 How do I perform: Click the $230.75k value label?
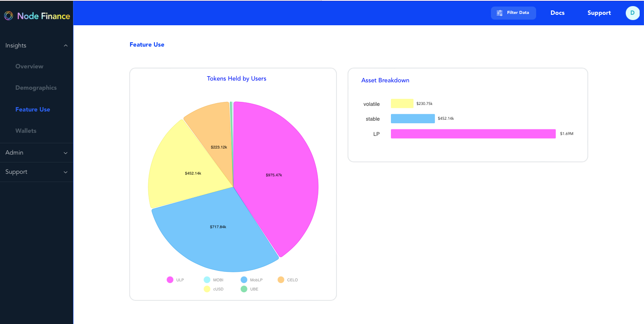(424, 104)
